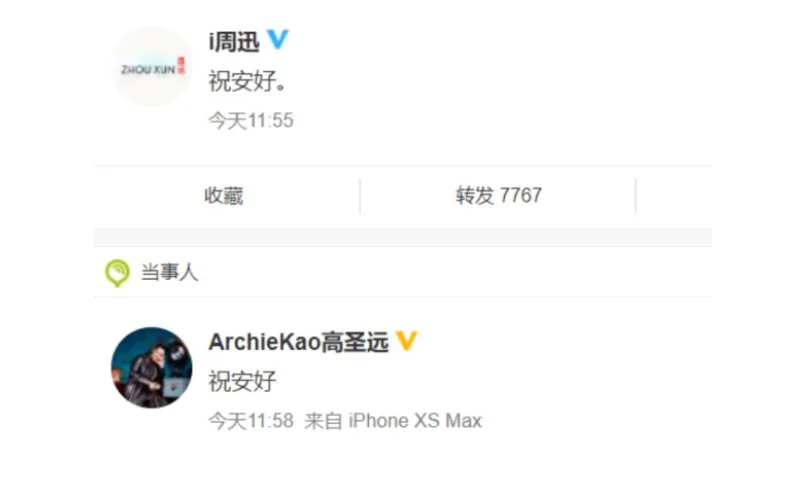The width and height of the screenshot is (788, 487).
Task: Open the 转发 7767 repost action
Action: click(x=499, y=196)
